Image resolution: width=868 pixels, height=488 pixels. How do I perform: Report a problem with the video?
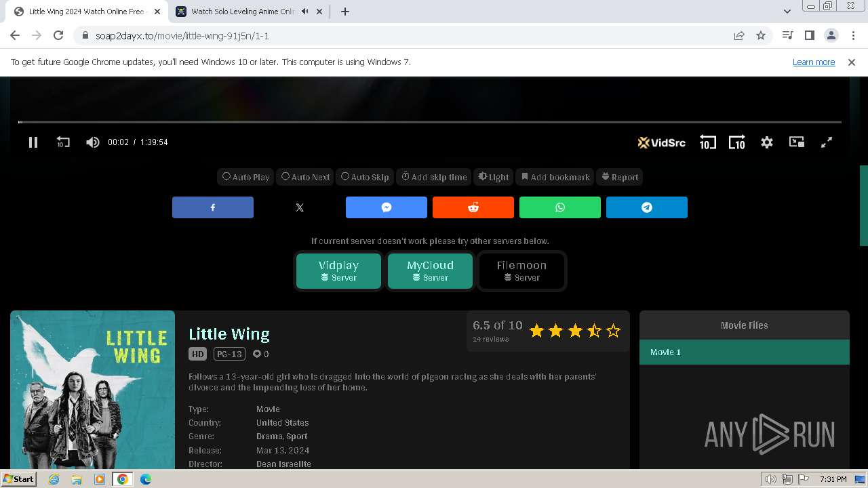point(620,177)
